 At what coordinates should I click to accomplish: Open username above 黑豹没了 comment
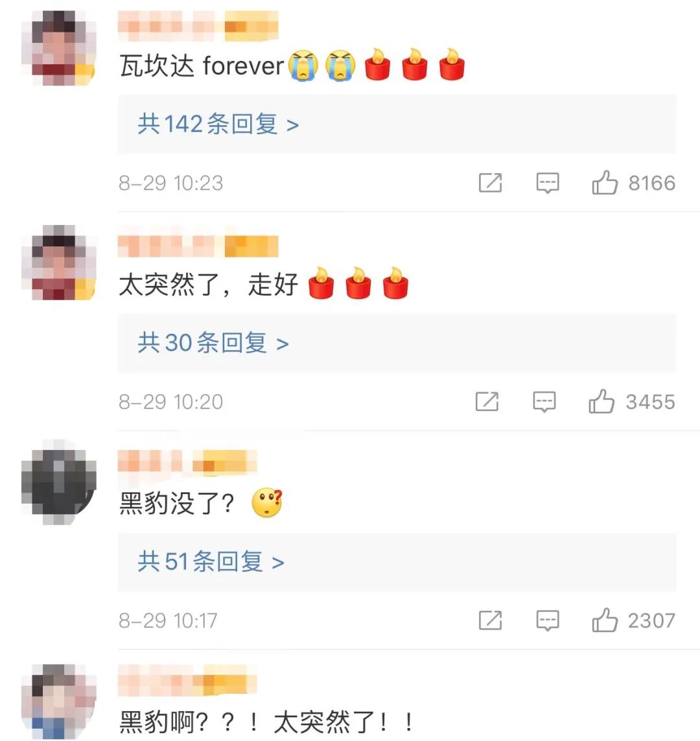click(x=187, y=461)
